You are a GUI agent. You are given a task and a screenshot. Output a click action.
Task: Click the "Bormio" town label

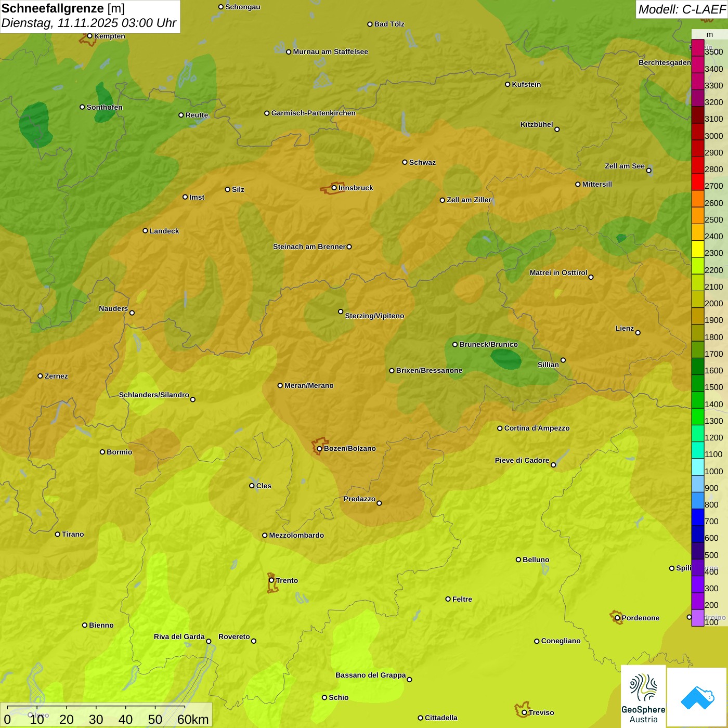[x=120, y=452]
